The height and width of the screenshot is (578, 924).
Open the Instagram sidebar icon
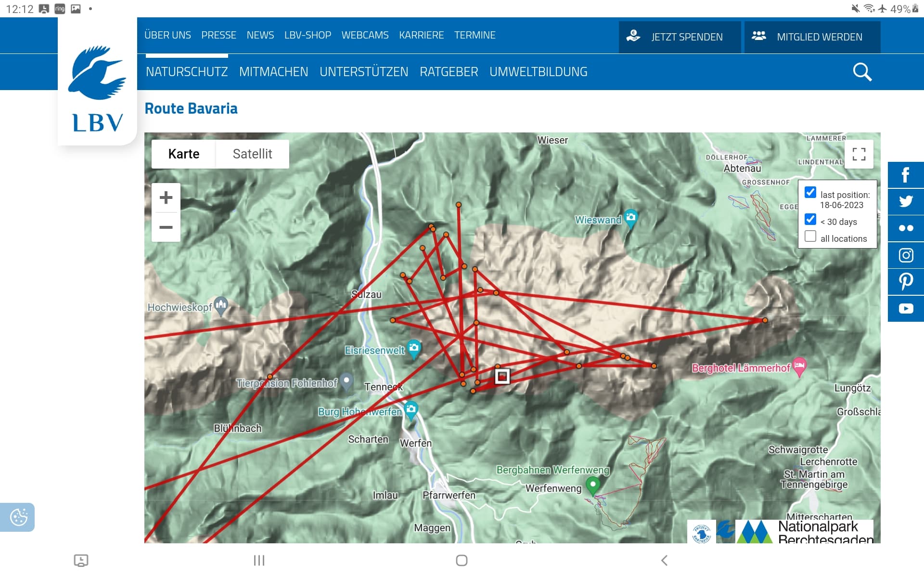coord(906,255)
